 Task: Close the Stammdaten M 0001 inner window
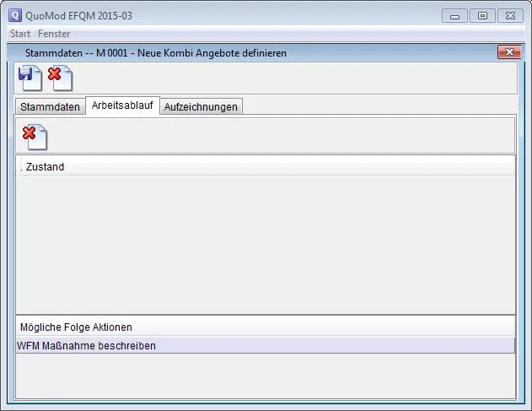coord(508,52)
